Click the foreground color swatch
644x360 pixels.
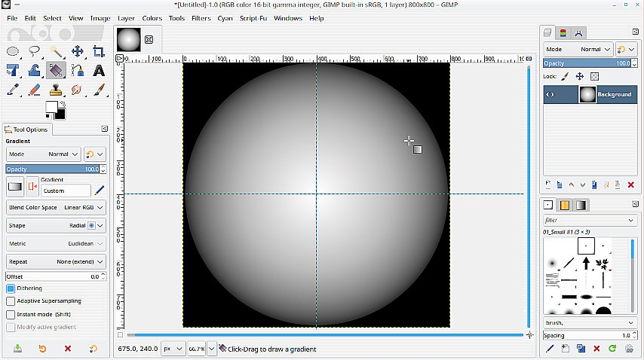coord(51,107)
